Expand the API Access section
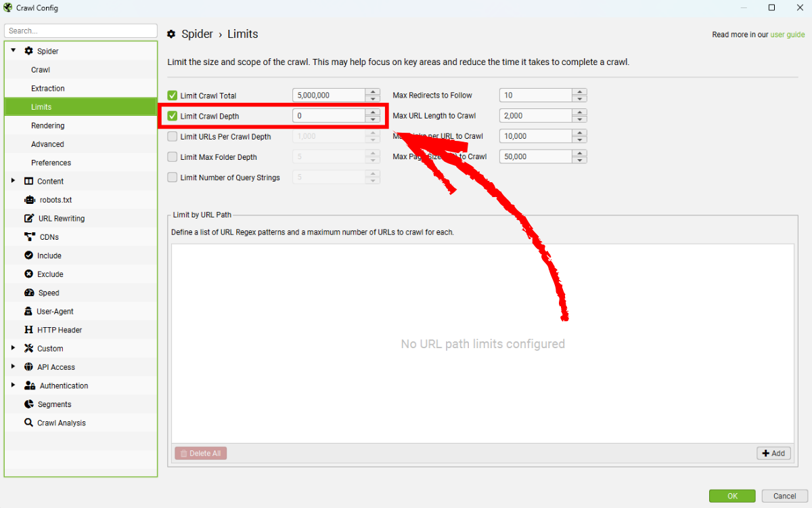812x508 pixels. [x=13, y=367]
